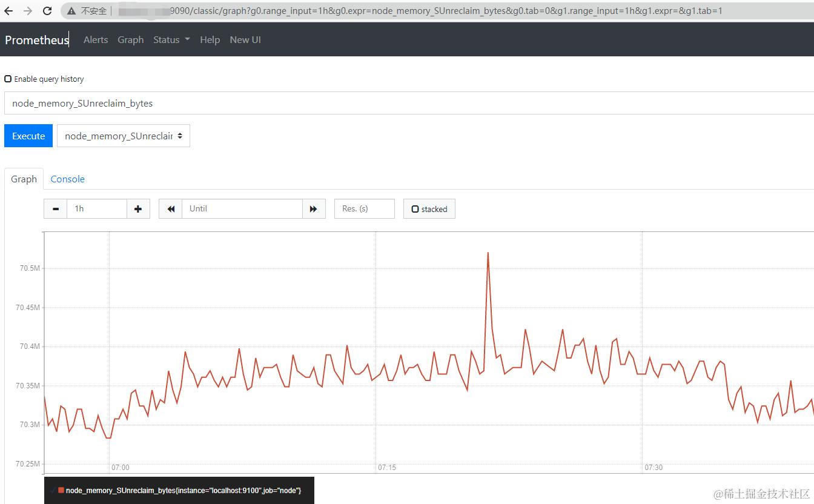Viewport: 814px width, 504px height.
Task: Increase time range with plus button
Action: coord(138,208)
